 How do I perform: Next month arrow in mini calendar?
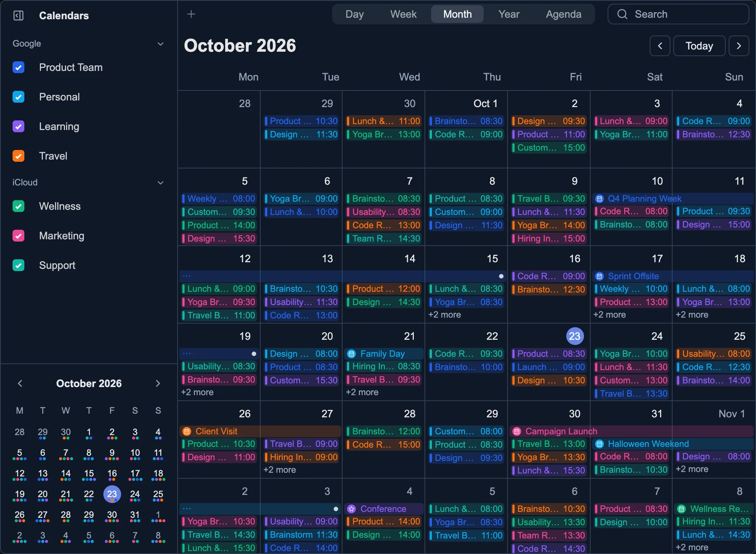coord(158,383)
